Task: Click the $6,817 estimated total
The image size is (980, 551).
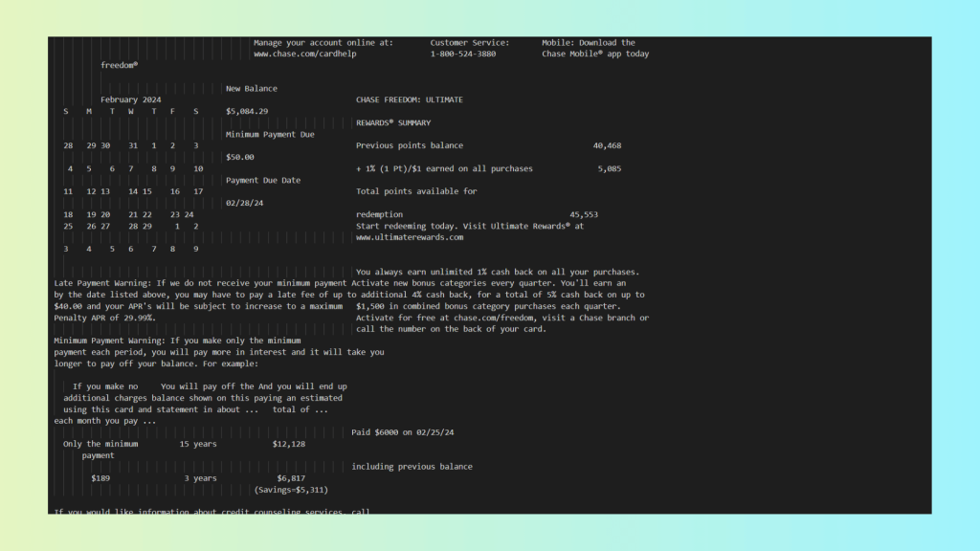Action: click(x=291, y=478)
